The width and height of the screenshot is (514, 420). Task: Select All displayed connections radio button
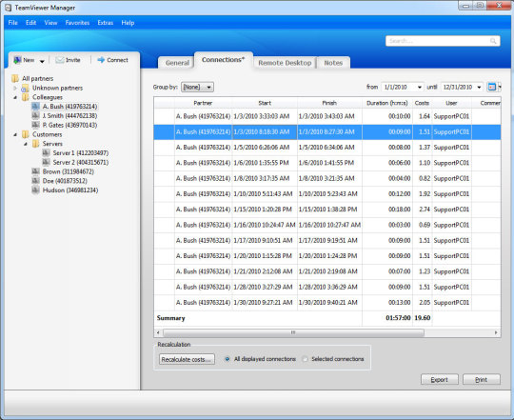pyautogui.click(x=227, y=359)
